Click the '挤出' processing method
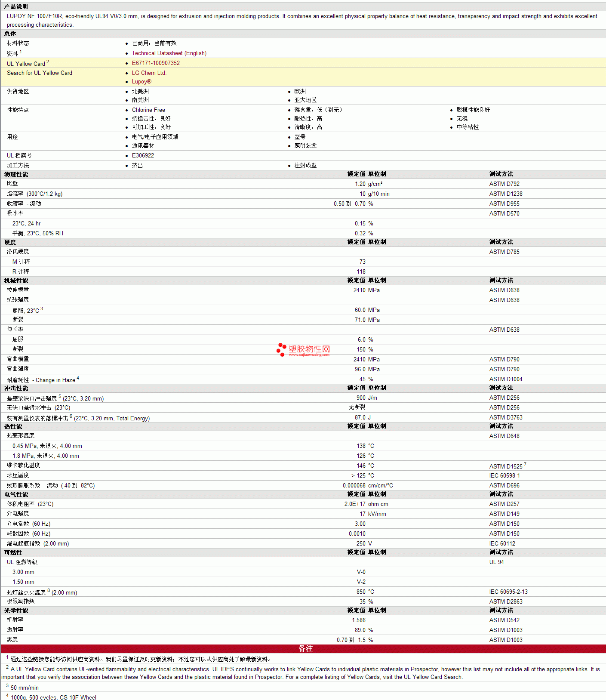This screenshot has width=606, height=700. pyautogui.click(x=137, y=166)
